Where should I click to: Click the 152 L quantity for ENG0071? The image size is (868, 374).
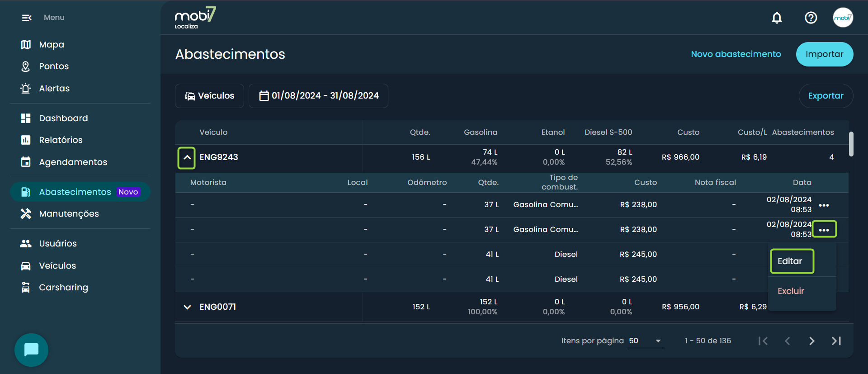point(421,307)
